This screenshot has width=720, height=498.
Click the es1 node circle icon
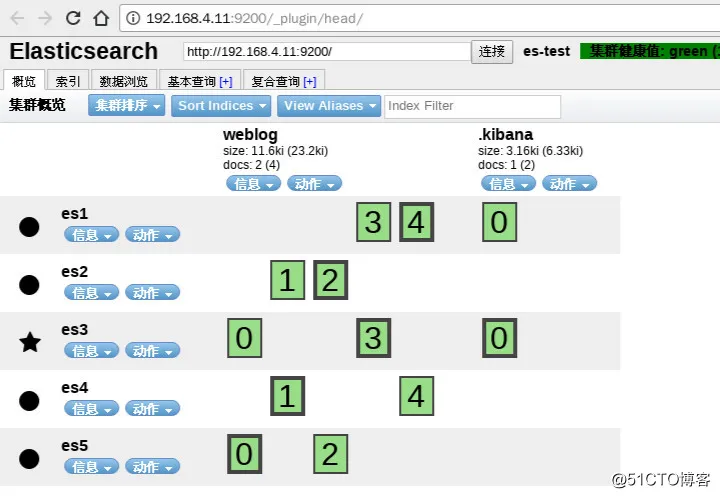pos(29,227)
